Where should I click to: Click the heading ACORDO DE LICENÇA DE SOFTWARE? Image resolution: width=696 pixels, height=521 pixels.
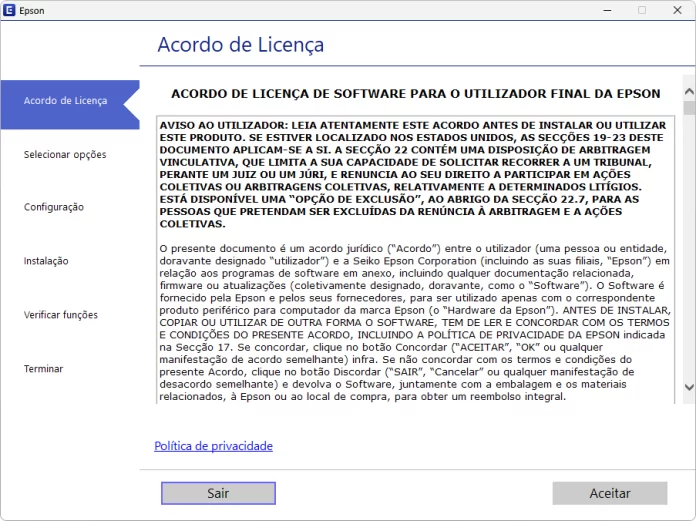416,94
